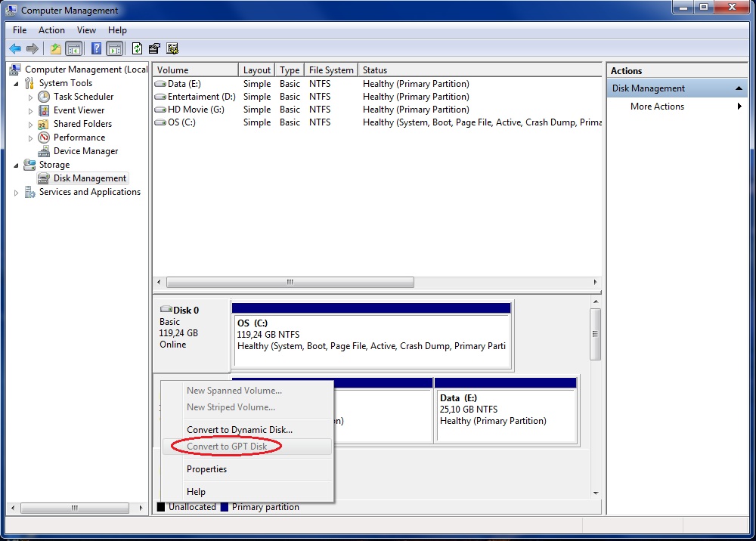Screen dimensions: 756x541
Task: Click New Striped Volume... context entry
Action: click(x=247, y=407)
